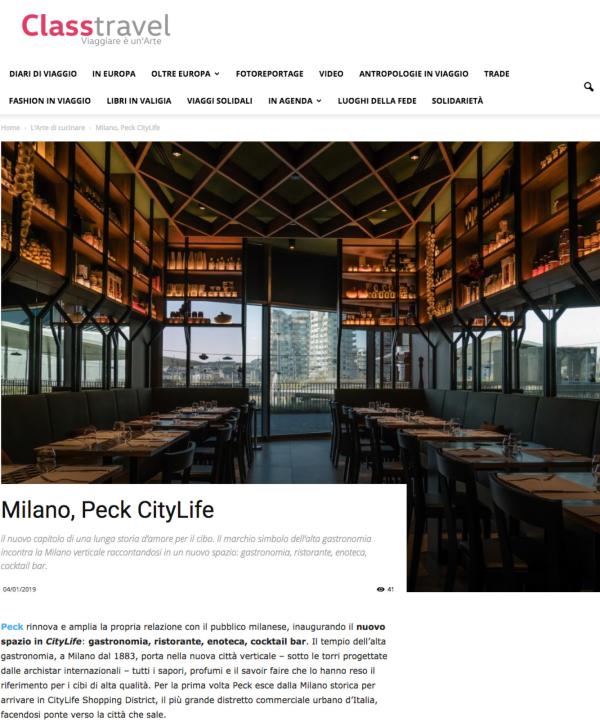The image size is (600, 720).
Task: Go to Libri in Valigia
Action: (x=139, y=101)
